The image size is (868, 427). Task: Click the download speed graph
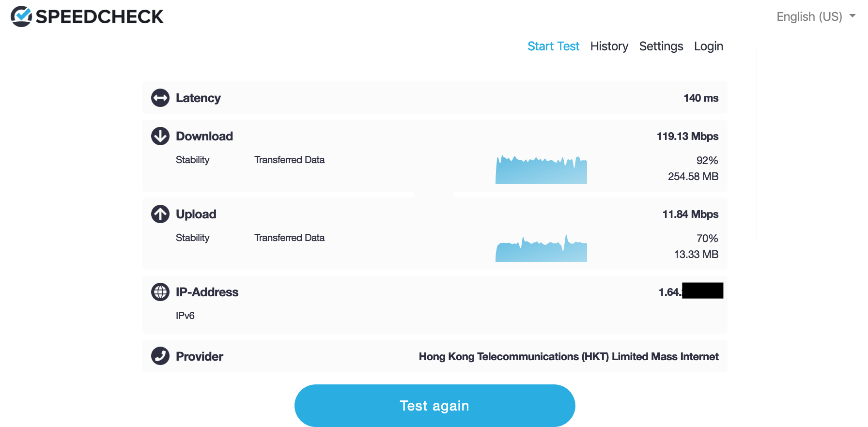(x=541, y=170)
